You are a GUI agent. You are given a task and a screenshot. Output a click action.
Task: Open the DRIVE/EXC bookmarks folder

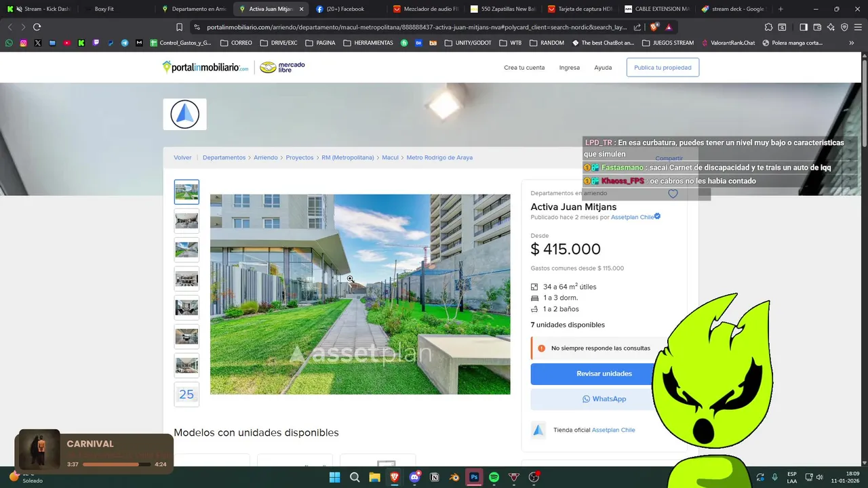tap(278, 43)
